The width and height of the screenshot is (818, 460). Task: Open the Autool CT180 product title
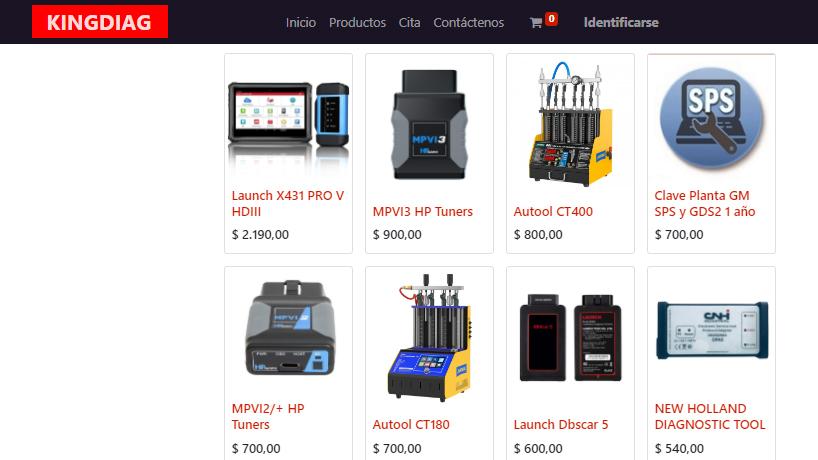(411, 425)
